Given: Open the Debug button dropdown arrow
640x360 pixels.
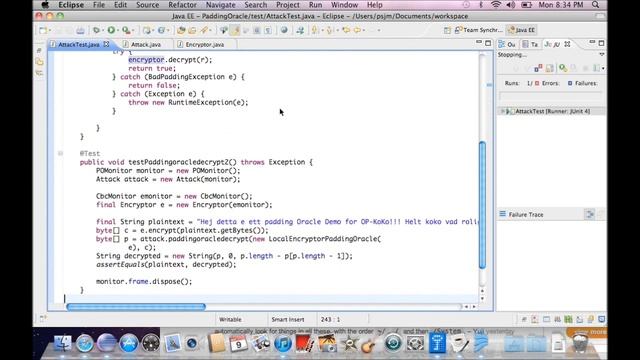Looking at the screenshot, I should [102, 31].
